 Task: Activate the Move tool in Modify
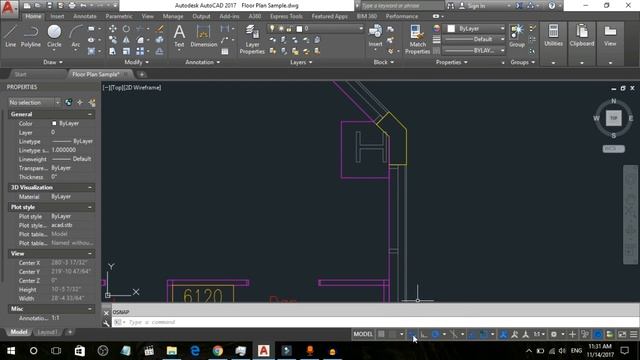click(x=113, y=29)
